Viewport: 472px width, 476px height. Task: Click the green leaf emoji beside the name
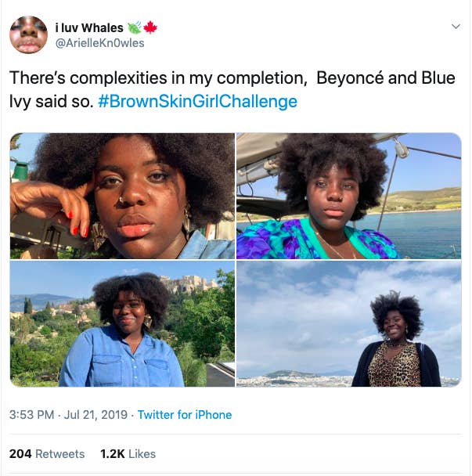134,27
